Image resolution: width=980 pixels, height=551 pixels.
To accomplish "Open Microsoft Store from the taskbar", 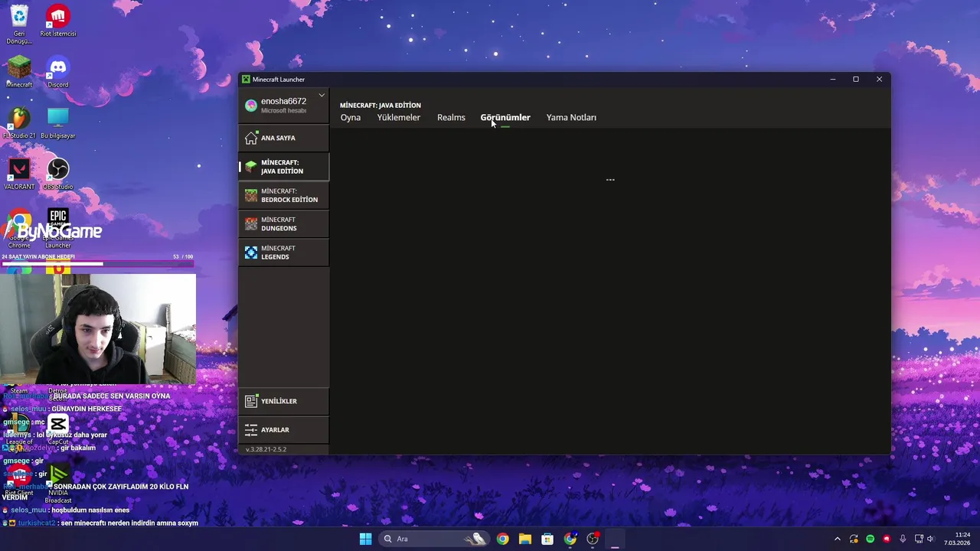I will pos(547,539).
